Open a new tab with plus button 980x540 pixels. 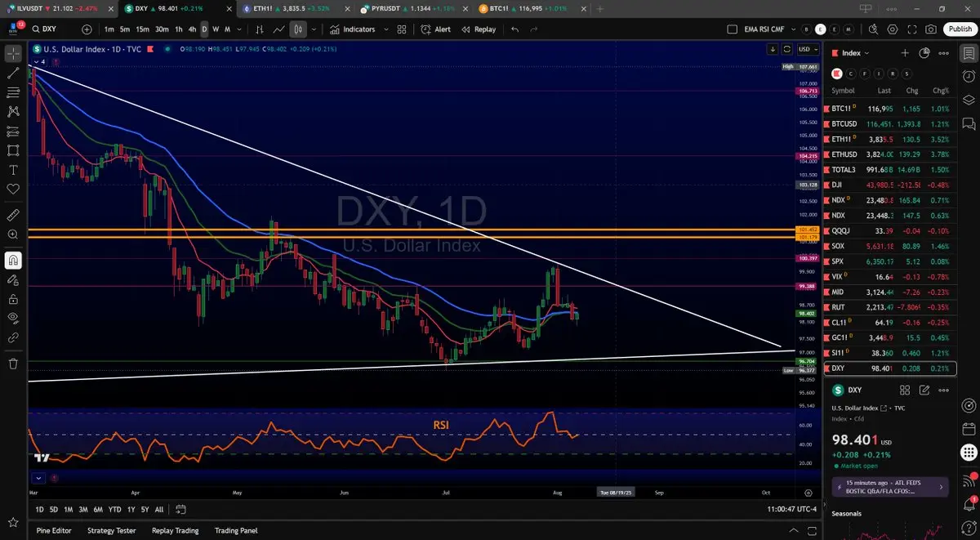600,8
